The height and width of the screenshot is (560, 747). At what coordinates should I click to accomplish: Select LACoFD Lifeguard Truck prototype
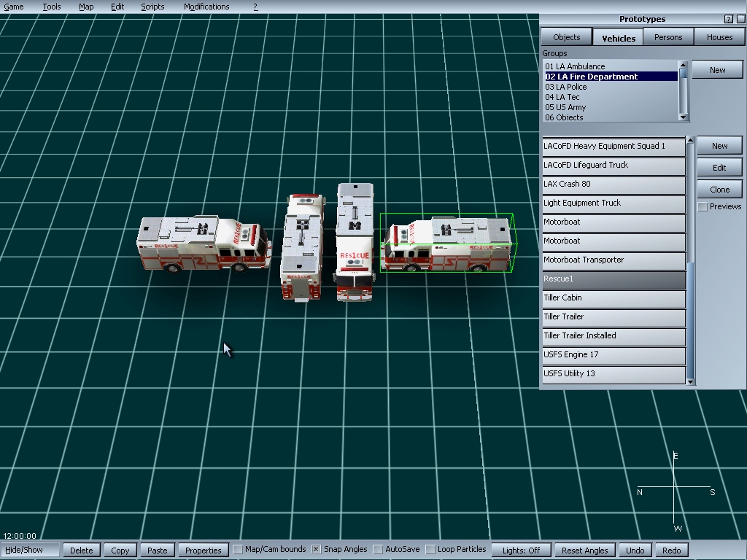tap(614, 166)
